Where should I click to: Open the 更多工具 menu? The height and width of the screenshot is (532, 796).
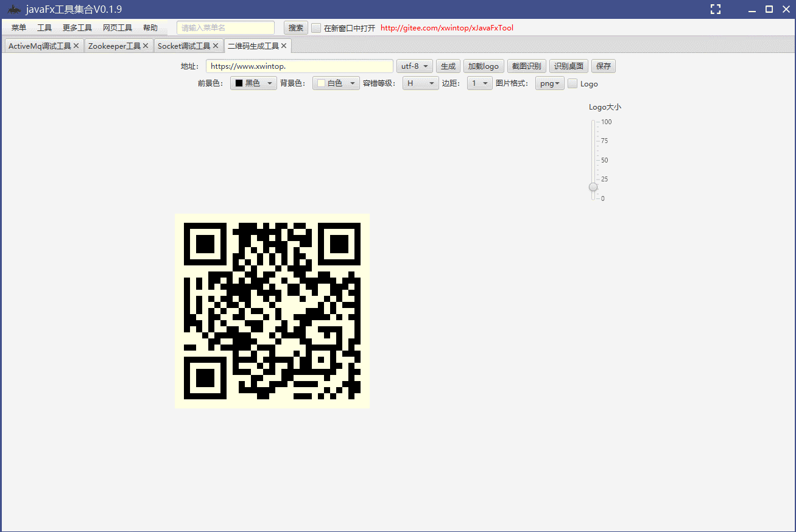tap(77, 28)
